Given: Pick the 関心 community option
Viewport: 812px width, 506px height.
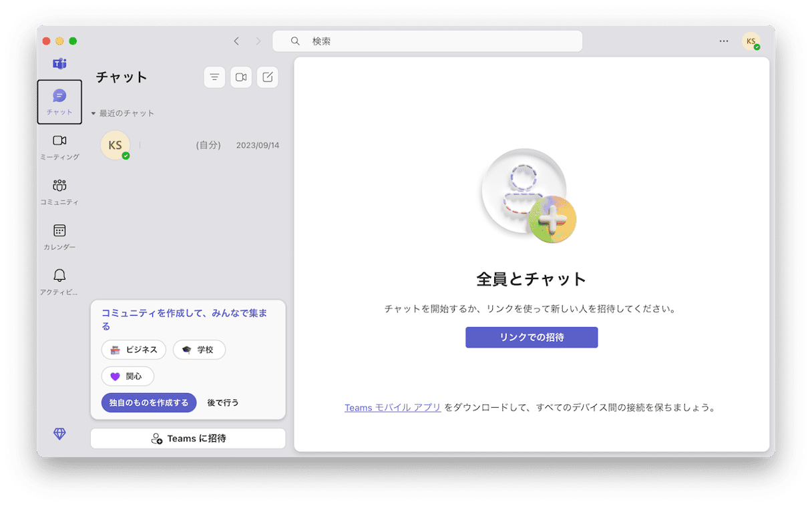Looking at the screenshot, I should (x=128, y=376).
